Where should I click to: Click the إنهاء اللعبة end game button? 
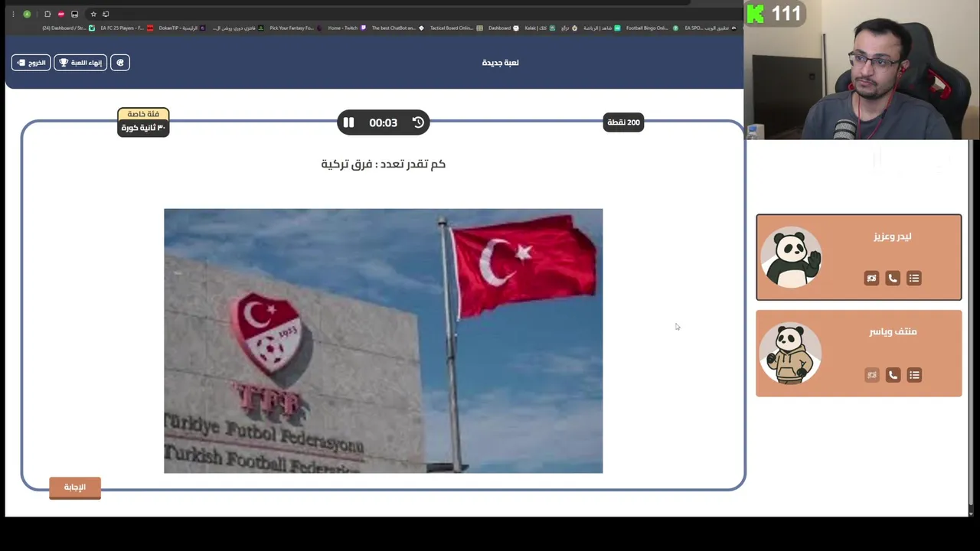pos(80,63)
